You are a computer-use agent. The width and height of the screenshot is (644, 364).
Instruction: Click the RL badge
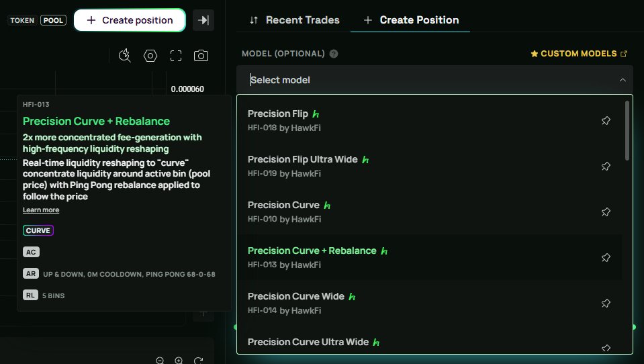pyautogui.click(x=30, y=295)
